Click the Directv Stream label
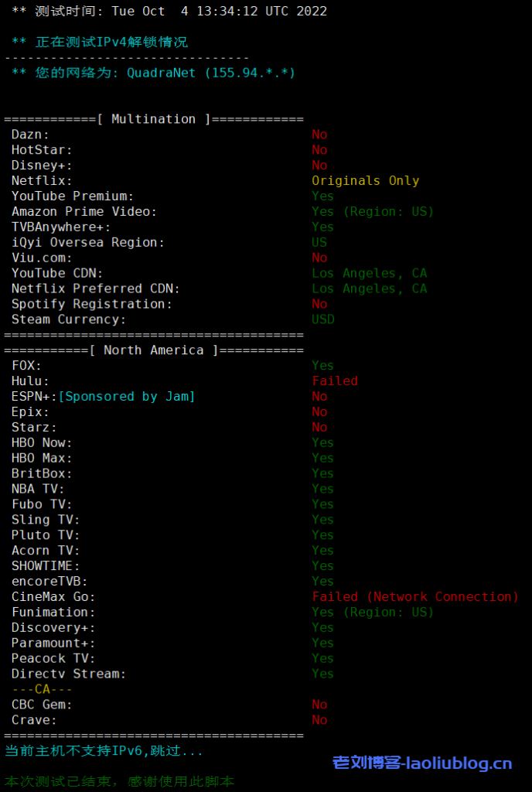Viewport: 532px width, 792px height. pos(69,674)
